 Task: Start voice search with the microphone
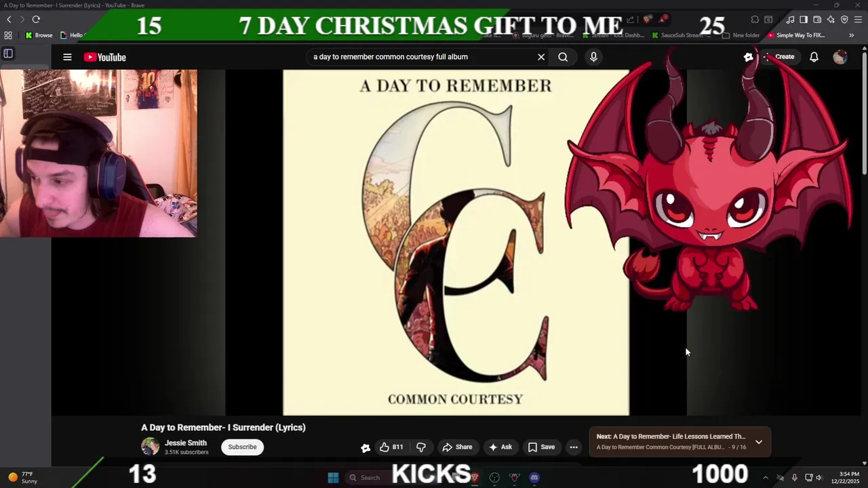[593, 57]
